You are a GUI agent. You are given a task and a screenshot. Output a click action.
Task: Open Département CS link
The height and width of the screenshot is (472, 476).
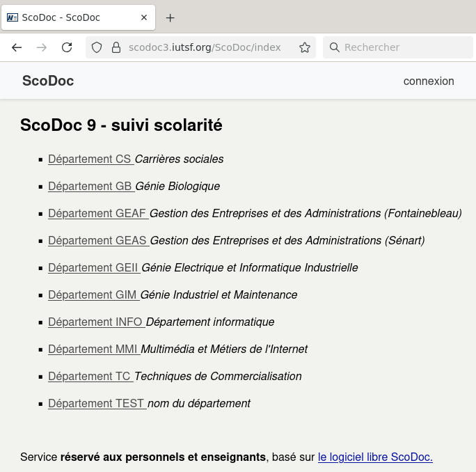(90, 159)
